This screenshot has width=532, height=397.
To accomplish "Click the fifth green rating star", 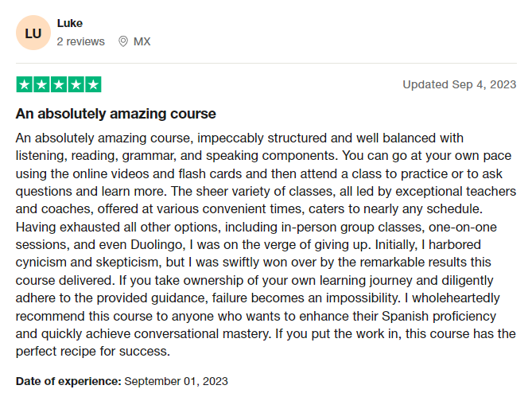I will click(x=93, y=84).
